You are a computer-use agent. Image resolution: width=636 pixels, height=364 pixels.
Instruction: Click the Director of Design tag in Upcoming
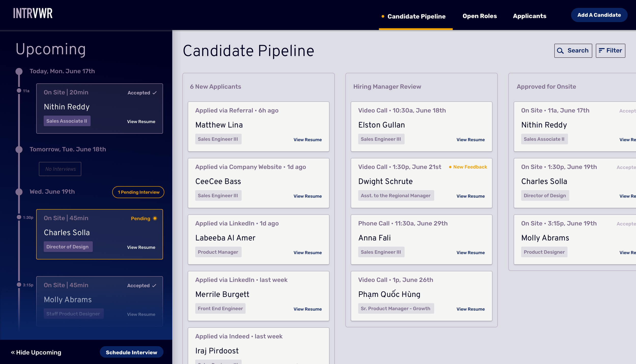tap(68, 247)
